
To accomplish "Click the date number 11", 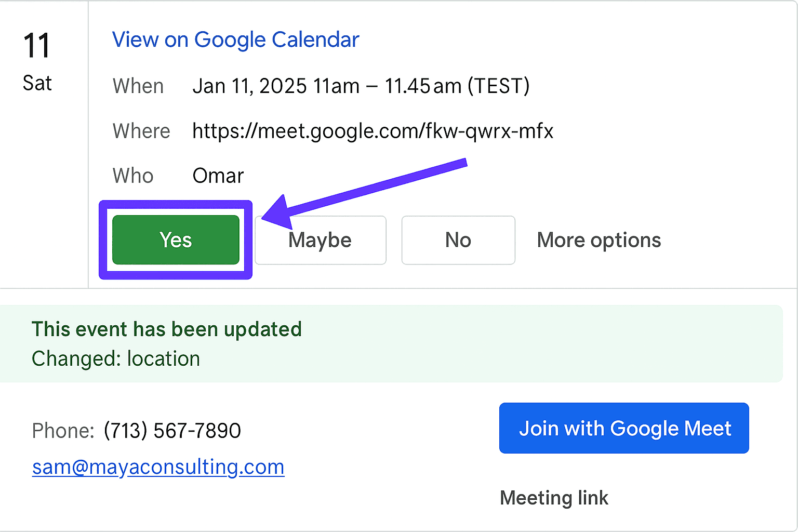I will click(36, 46).
